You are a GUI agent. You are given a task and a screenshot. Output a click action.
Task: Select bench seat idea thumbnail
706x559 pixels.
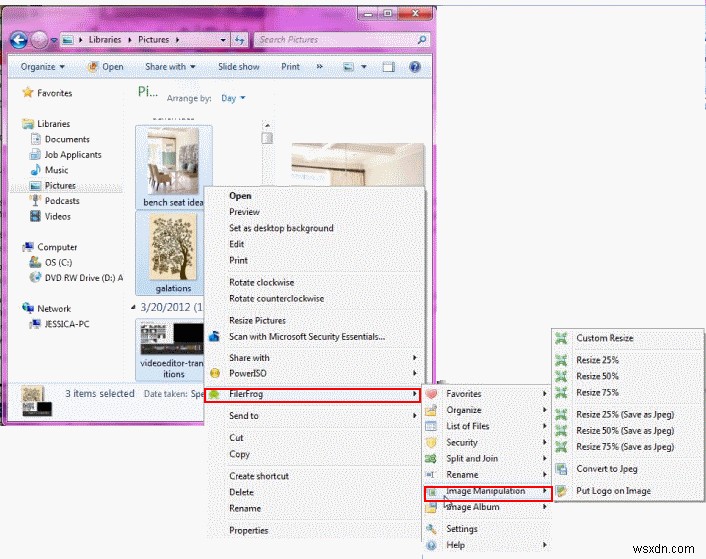(x=173, y=161)
